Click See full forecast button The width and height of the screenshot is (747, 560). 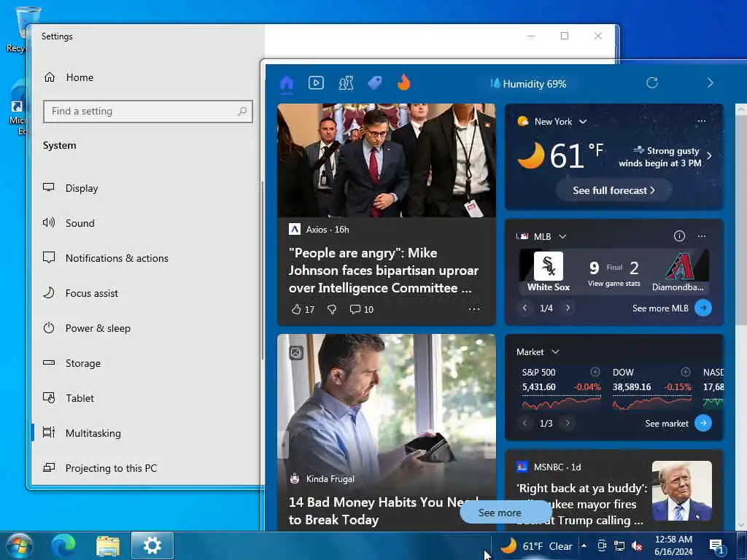click(614, 190)
